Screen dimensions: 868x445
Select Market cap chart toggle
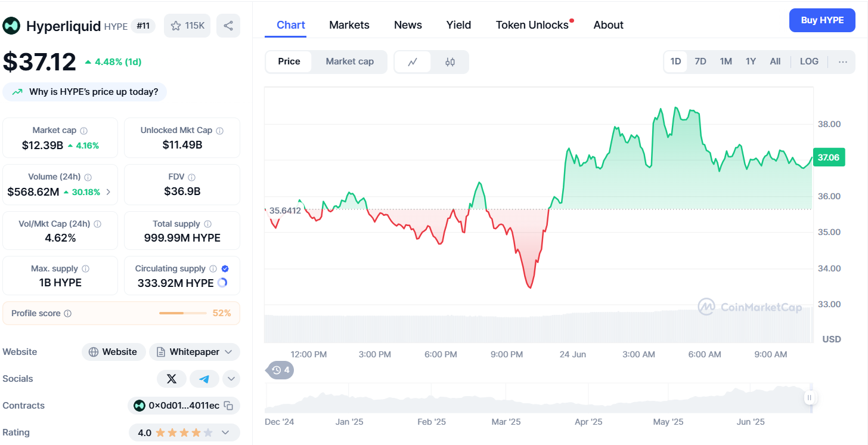pos(350,61)
